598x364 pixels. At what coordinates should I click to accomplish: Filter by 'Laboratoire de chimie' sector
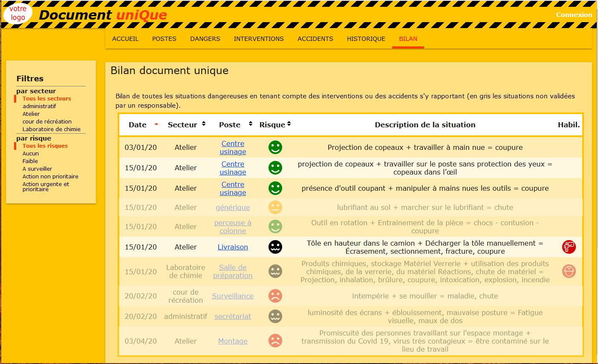[x=51, y=129]
